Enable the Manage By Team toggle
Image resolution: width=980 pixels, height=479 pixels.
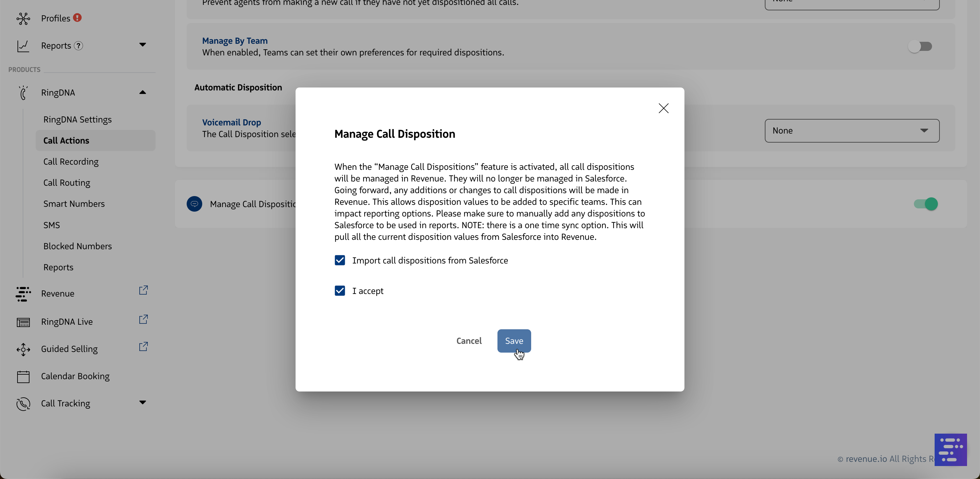[x=920, y=46]
